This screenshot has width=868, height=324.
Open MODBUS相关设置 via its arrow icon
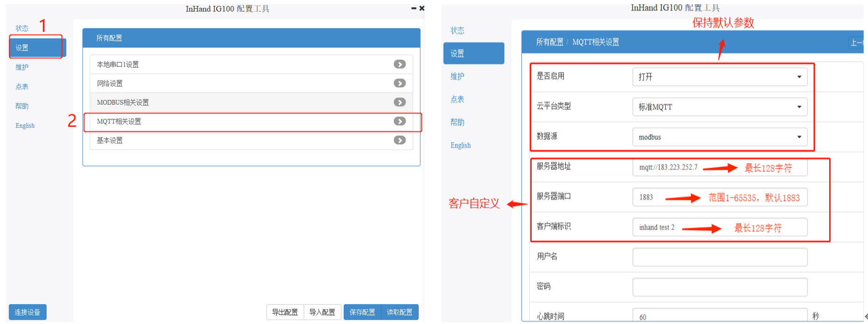(399, 102)
